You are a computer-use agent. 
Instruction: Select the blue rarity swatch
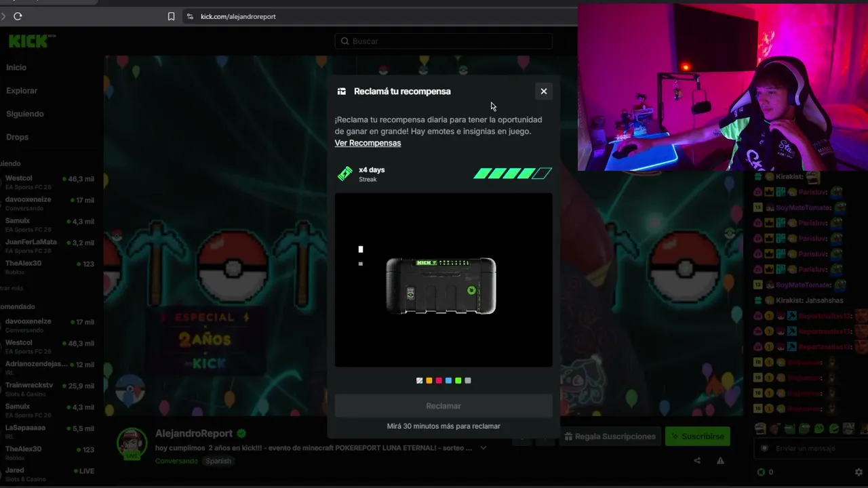point(448,381)
